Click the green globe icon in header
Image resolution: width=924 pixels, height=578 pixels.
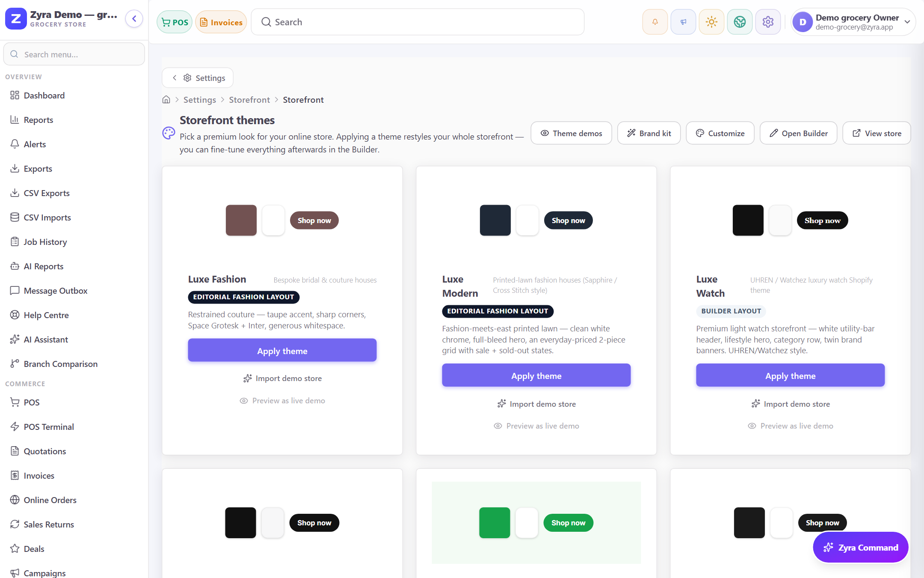pyautogui.click(x=740, y=22)
